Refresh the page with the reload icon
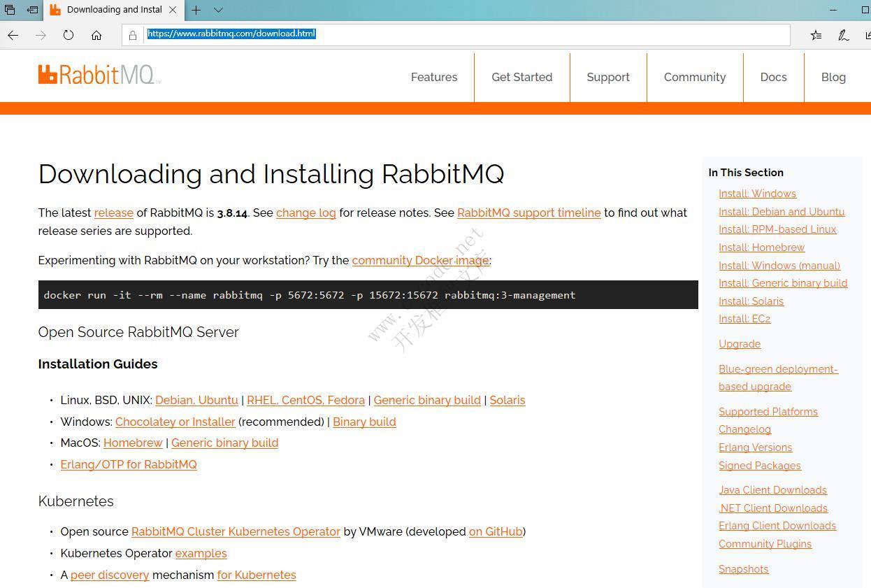This screenshot has height=588, width=871. tap(69, 35)
